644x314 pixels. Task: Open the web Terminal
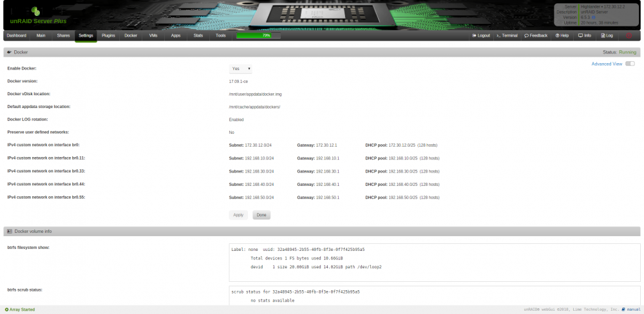(507, 35)
